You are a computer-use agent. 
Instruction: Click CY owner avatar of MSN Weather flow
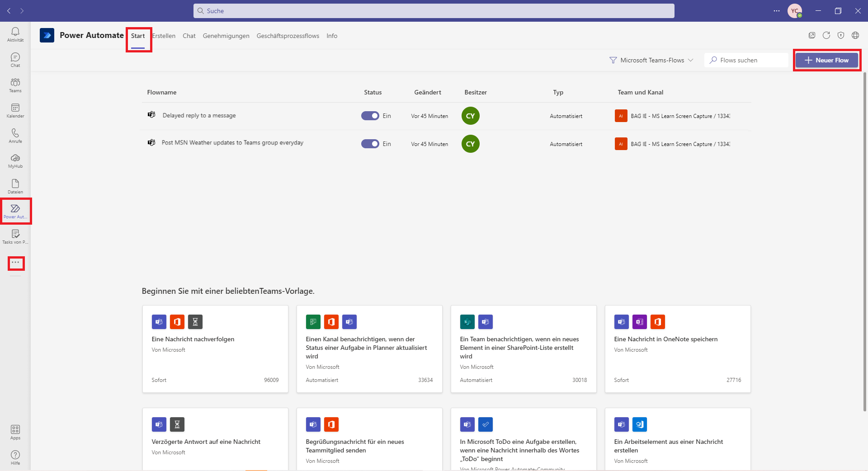click(x=471, y=144)
